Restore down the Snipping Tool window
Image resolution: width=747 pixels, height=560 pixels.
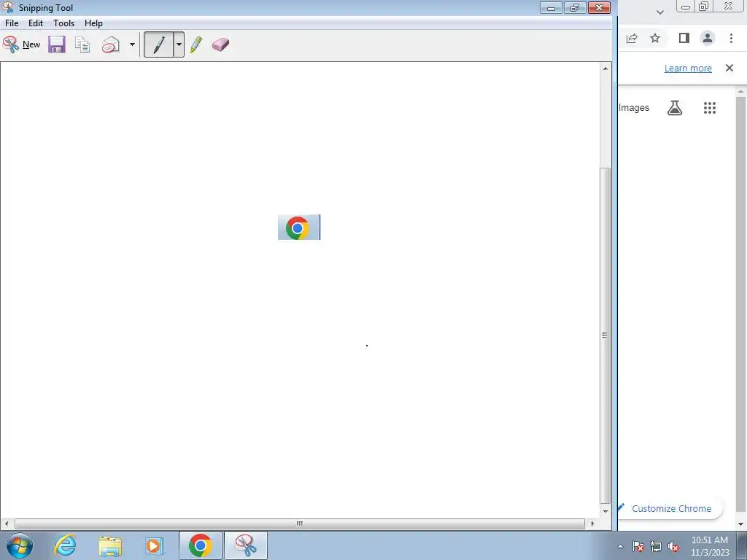[575, 7]
